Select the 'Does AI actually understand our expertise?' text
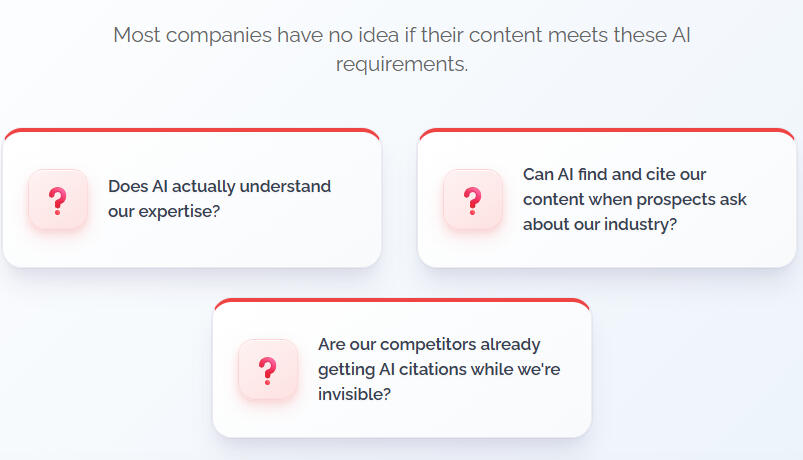803x460 pixels. (219, 198)
